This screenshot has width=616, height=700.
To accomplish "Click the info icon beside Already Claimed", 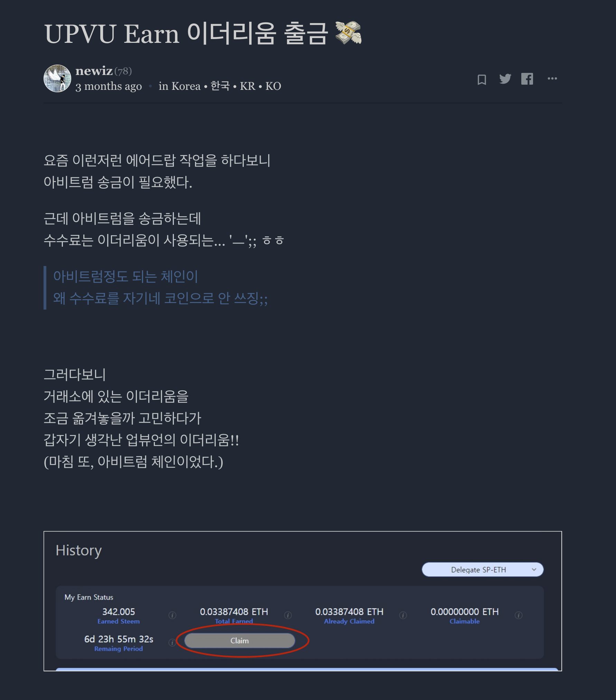I will pos(403,615).
